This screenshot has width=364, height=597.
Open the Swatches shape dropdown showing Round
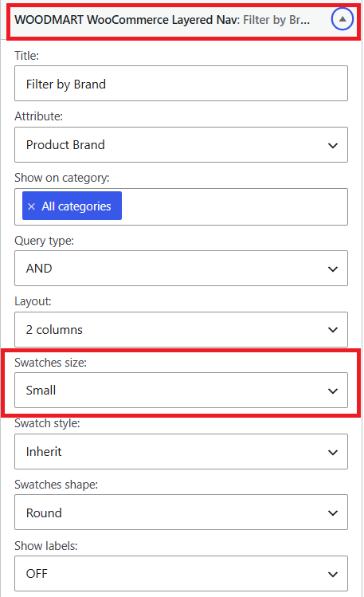[181, 513]
